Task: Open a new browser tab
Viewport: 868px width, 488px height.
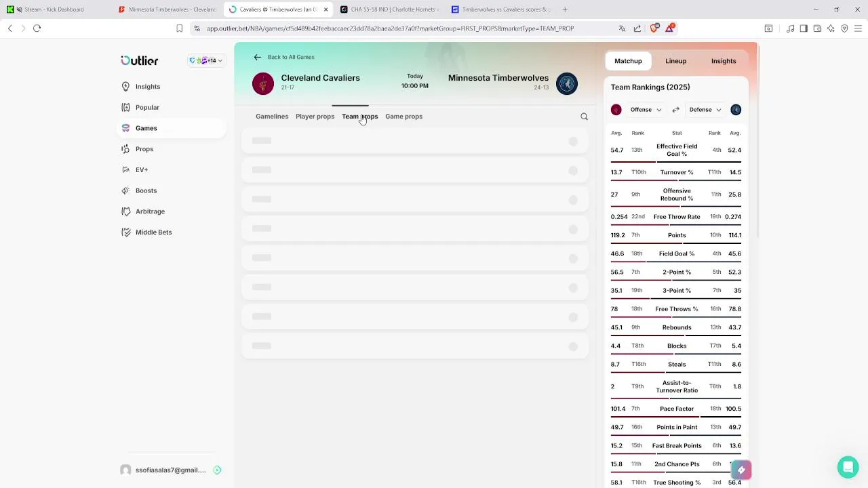Action: pos(565,9)
